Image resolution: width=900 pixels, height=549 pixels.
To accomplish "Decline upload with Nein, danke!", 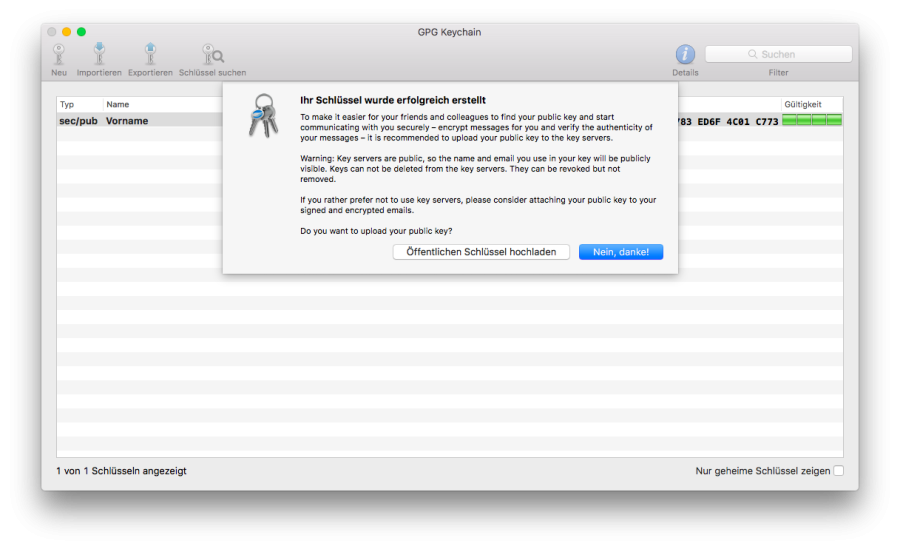I will pos(620,252).
